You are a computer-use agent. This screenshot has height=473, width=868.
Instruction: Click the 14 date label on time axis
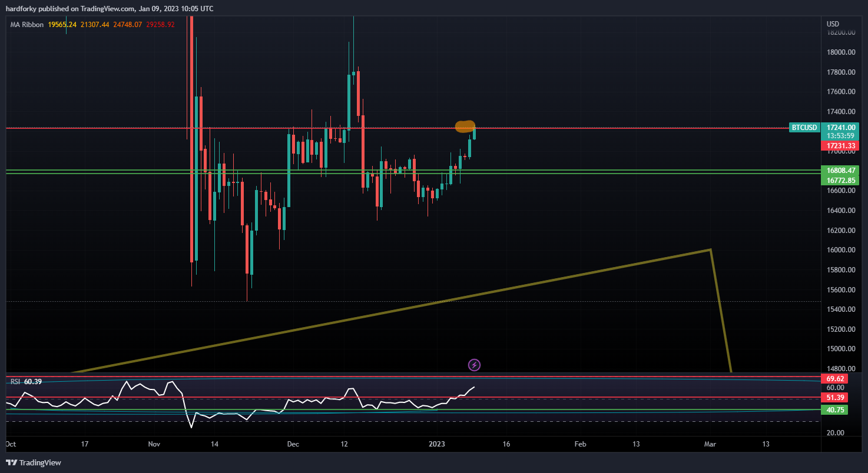pos(214,444)
